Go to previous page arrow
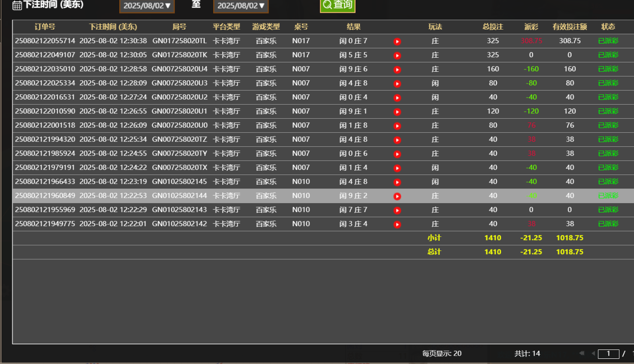The image size is (634, 364). click(x=593, y=353)
